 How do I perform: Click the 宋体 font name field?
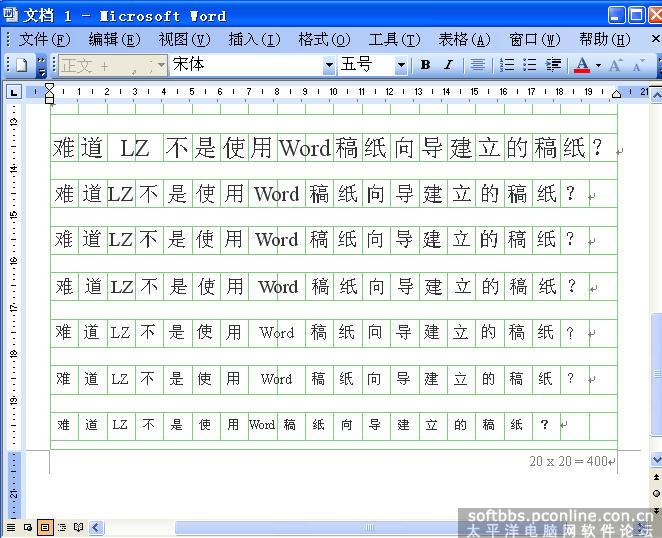[x=246, y=65]
